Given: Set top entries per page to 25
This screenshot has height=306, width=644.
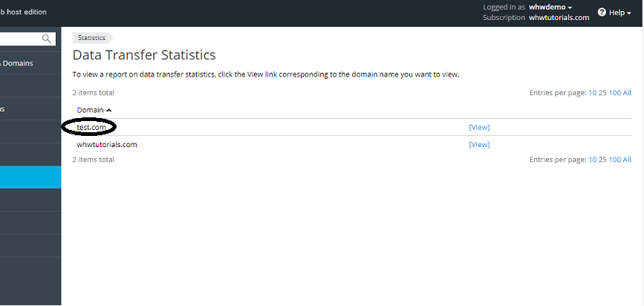Looking at the screenshot, I should 602,93.
